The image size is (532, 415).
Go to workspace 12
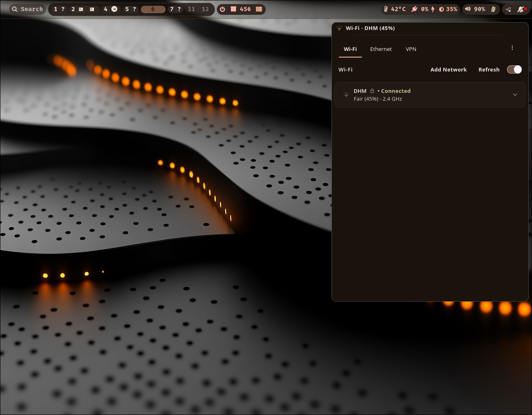point(205,9)
